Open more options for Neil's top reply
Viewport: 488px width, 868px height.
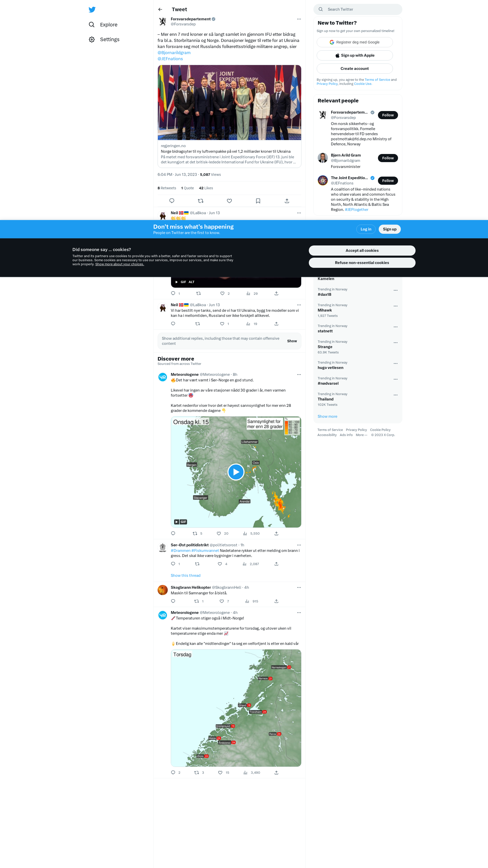pyautogui.click(x=299, y=213)
